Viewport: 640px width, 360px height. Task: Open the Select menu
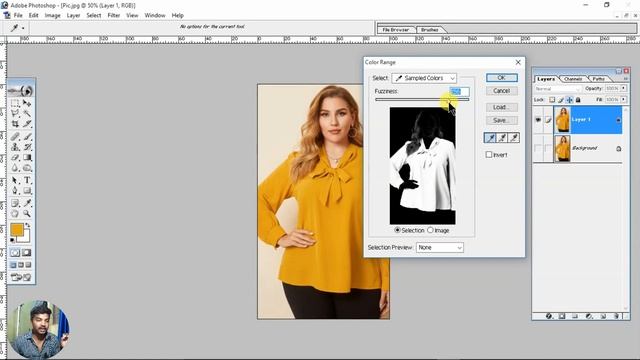93,15
